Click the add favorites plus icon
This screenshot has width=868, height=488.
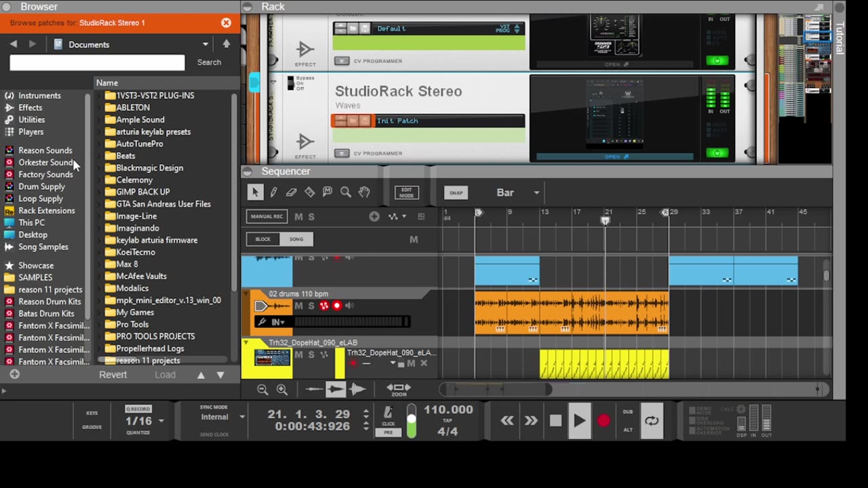pyautogui.click(x=14, y=374)
